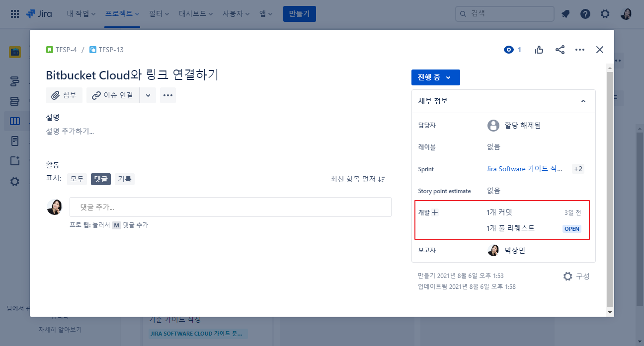Open the Jira Software 가이드 sprint link

(525, 169)
